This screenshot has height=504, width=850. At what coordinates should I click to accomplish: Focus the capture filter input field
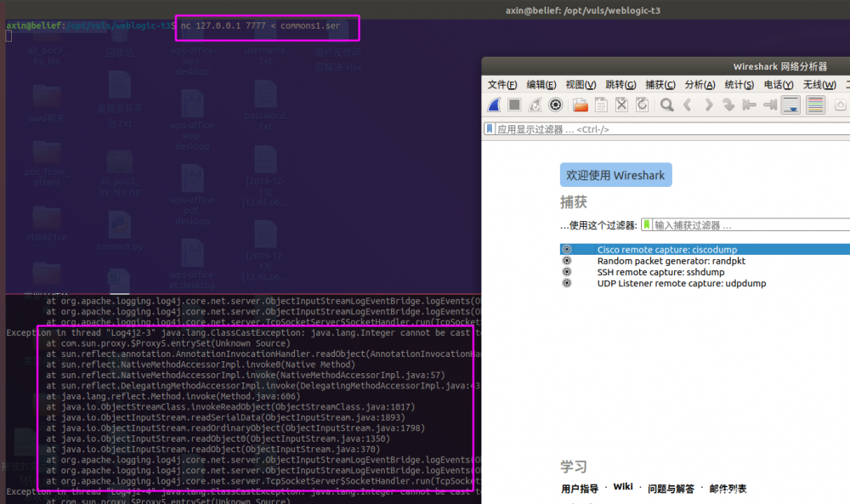(x=751, y=225)
